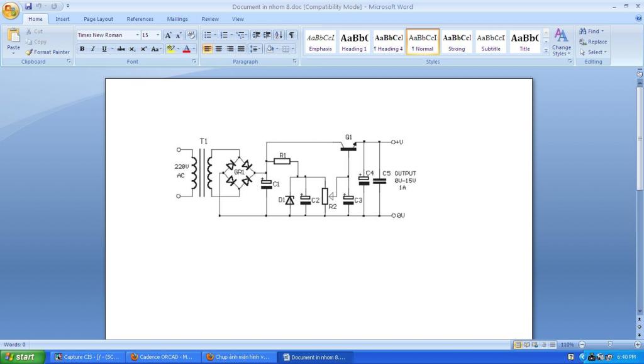Click the Grow Font icon
This screenshot has height=364, width=644.
168,35
